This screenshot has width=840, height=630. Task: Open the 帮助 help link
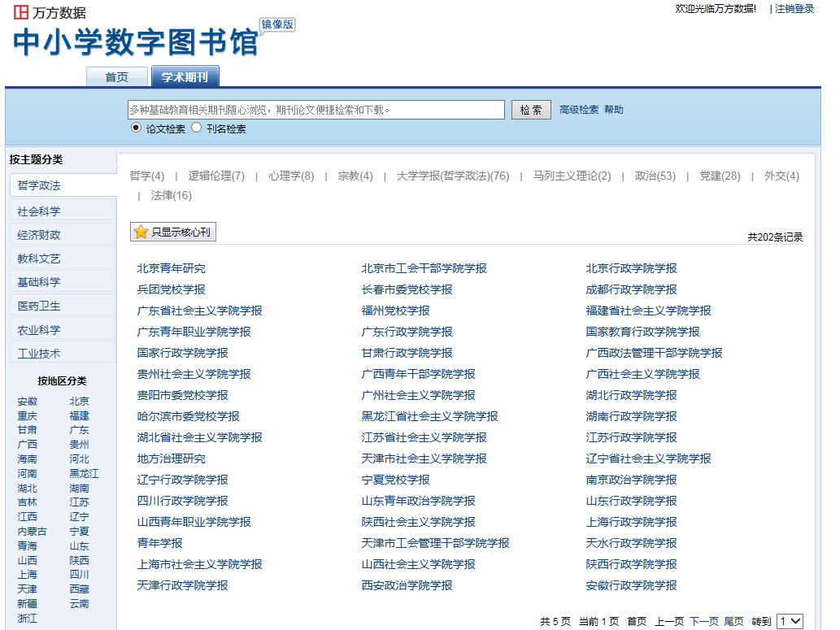click(x=613, y=110)
